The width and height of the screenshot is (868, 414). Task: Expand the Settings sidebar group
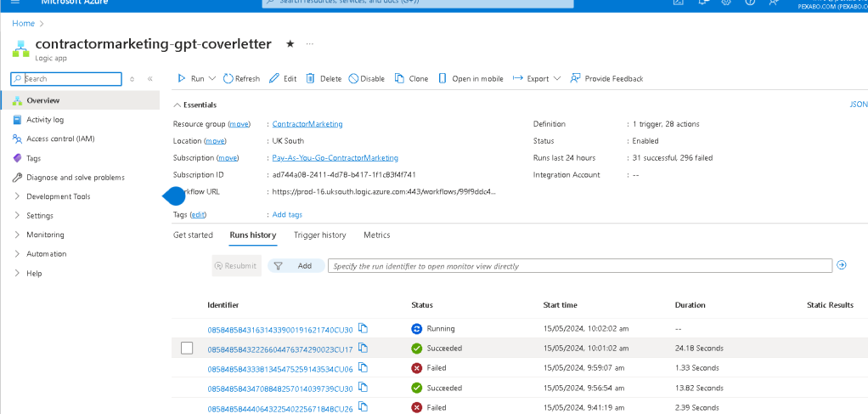click(x=17, y=216)
